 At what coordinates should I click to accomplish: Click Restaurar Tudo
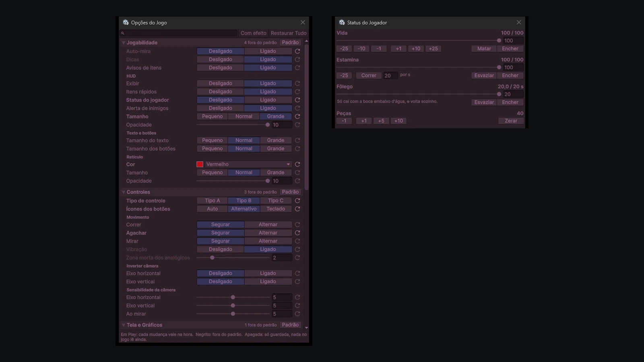tap(289, 33)
